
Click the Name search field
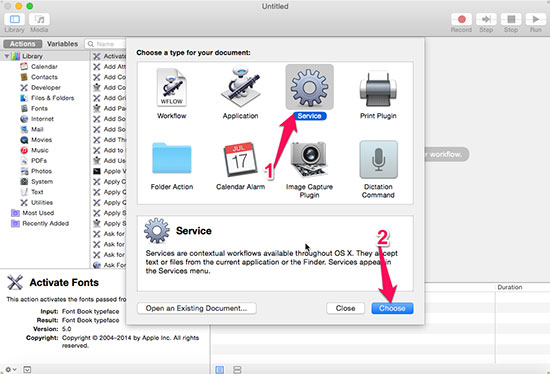tap(105, 44)
